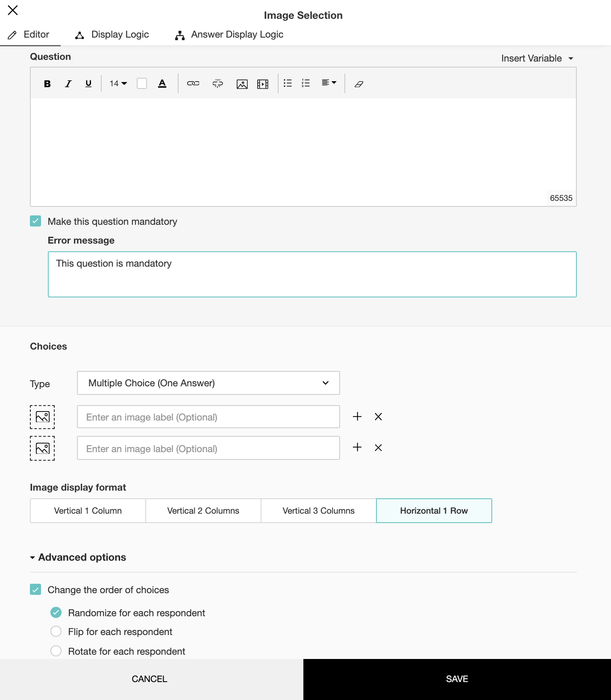Uncheck Make this question mandatory
Screen dimensions: 611x700
[x=35, y=221]
